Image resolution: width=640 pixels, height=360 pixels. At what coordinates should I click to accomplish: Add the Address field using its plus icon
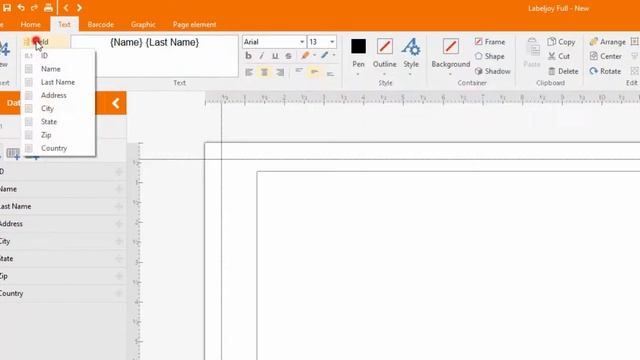click(119, 224)
